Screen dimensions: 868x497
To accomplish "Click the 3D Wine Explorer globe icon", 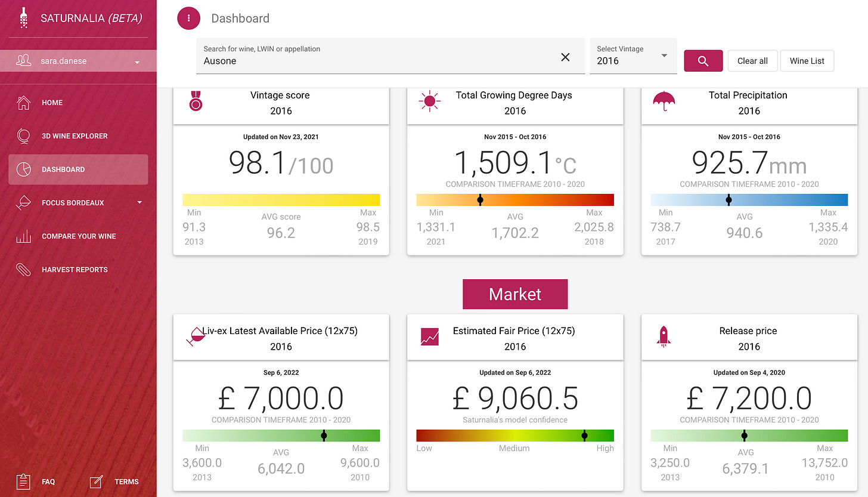I will [x=23, y=136].
